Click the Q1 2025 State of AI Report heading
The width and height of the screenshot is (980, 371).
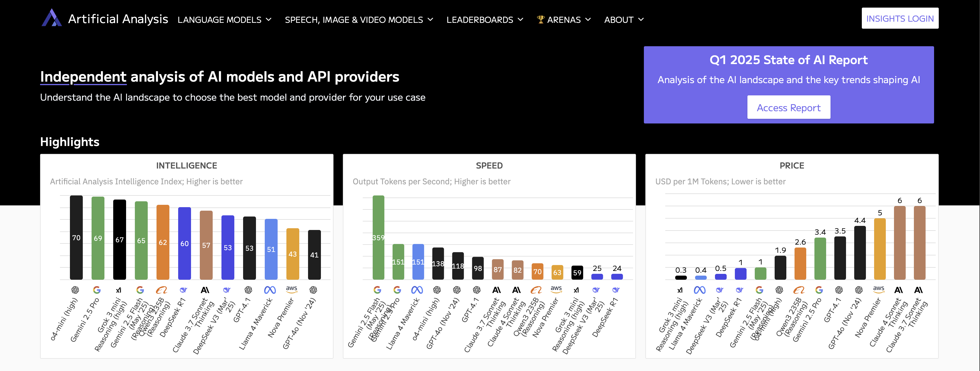(x=788, y=60)
